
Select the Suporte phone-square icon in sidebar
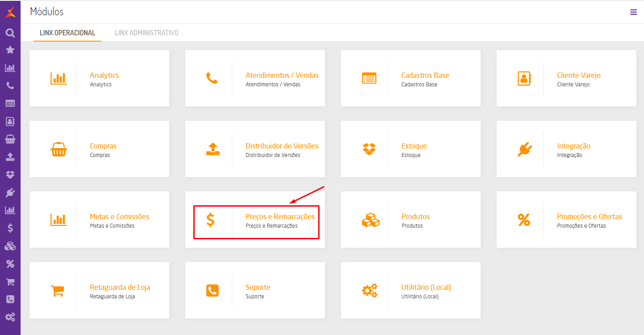pos(10,299)
